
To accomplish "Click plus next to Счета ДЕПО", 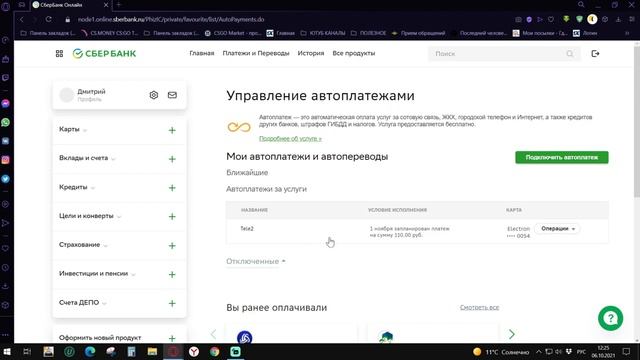I will click(172, 303).
